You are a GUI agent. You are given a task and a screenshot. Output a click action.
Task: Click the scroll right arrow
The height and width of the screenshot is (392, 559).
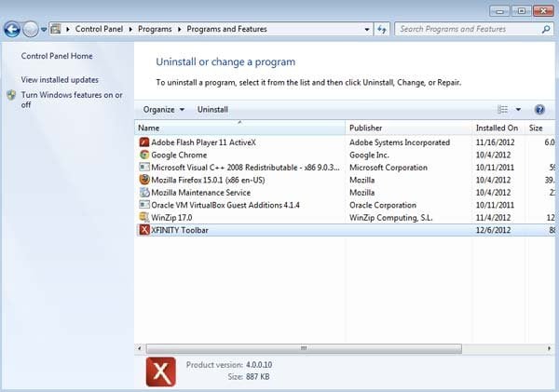[x=549, y=348]
